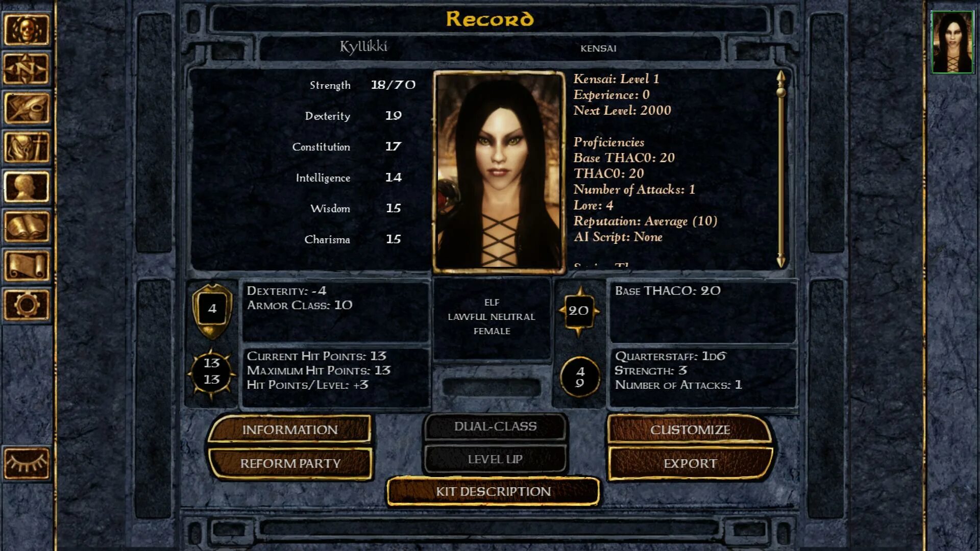Click the options/gear cog icon in sidebar
980x551 pixels.
(x=27, y=304)
